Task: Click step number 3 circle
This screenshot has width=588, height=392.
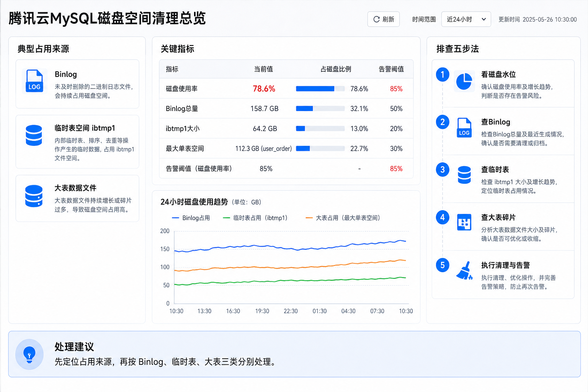Action: coord(443,170)
